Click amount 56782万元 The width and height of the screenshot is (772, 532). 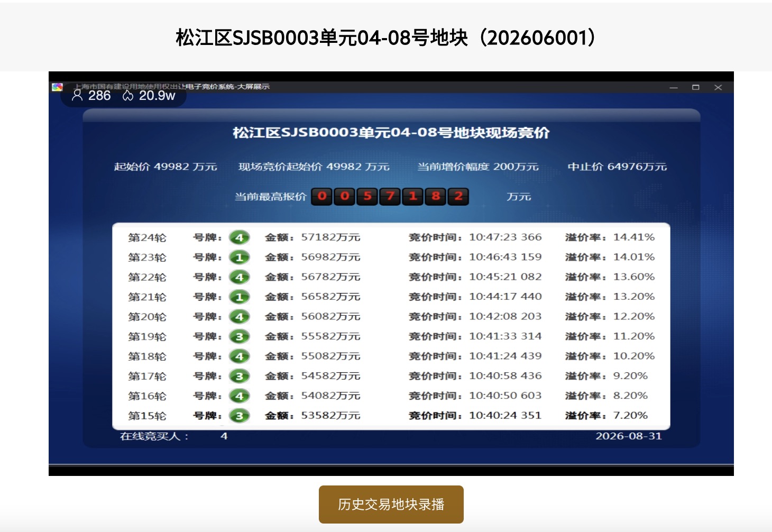(330, 277)
